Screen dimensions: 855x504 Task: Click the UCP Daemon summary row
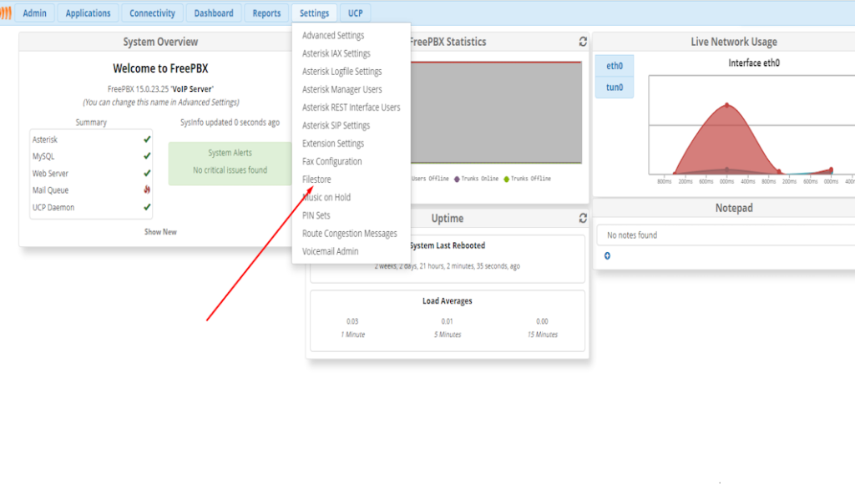click(91, 207)
